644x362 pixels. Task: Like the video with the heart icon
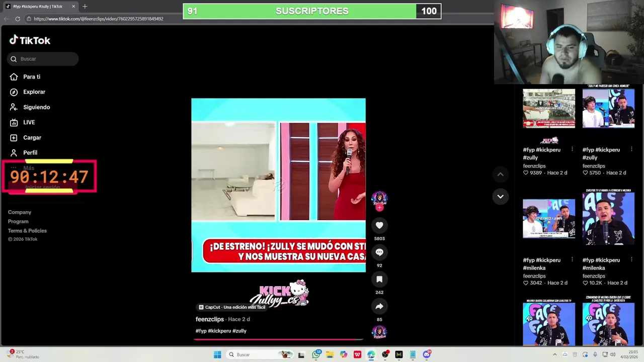coord(379,225)
